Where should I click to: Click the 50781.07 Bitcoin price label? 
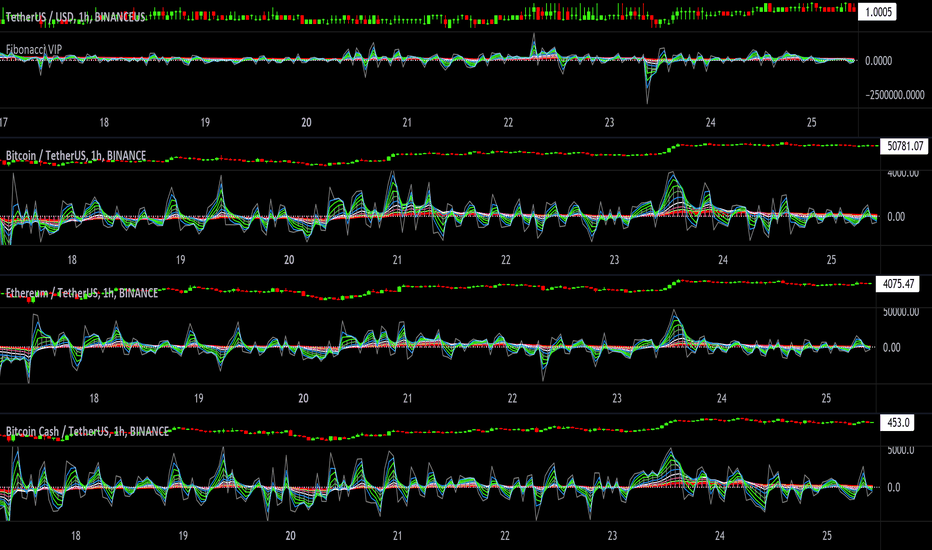[x=905, y=146]
